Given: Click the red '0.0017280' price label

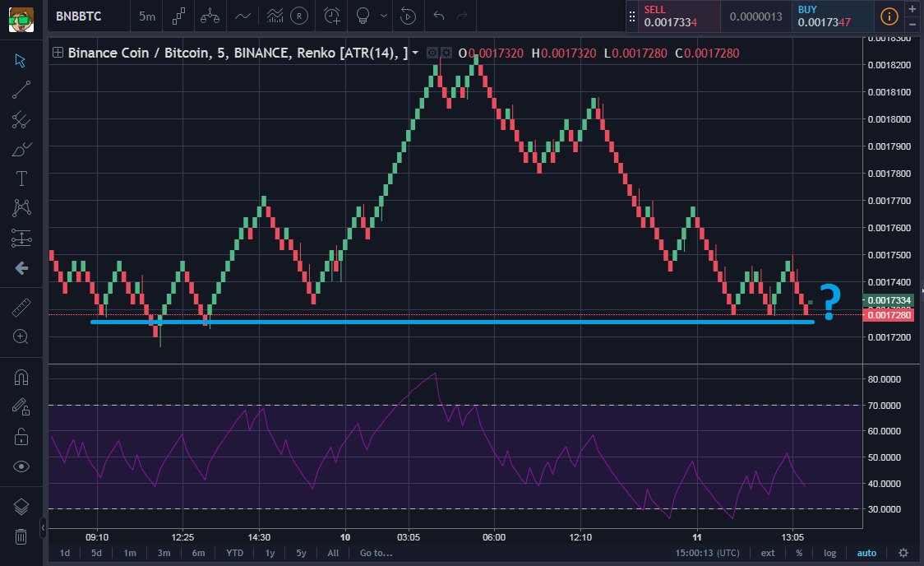Looking at the screenshot, I should pyautogui.click(x=888, y=315).
